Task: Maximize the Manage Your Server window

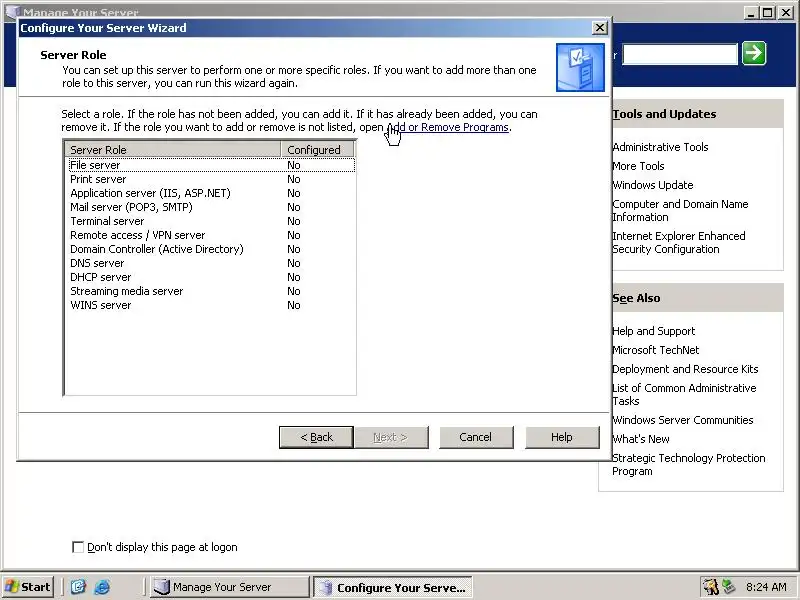Action: coord(767,13)
